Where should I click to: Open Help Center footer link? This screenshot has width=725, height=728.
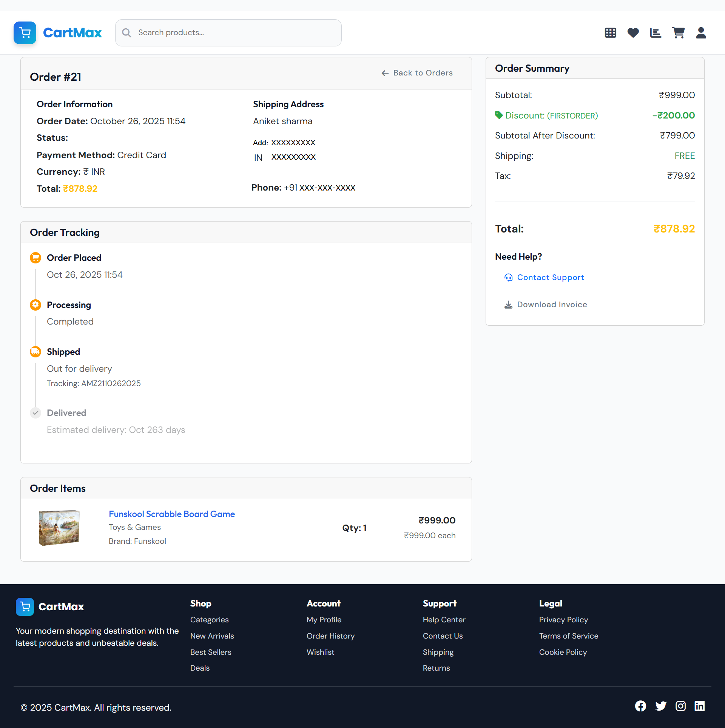click(x=444, y=620)
